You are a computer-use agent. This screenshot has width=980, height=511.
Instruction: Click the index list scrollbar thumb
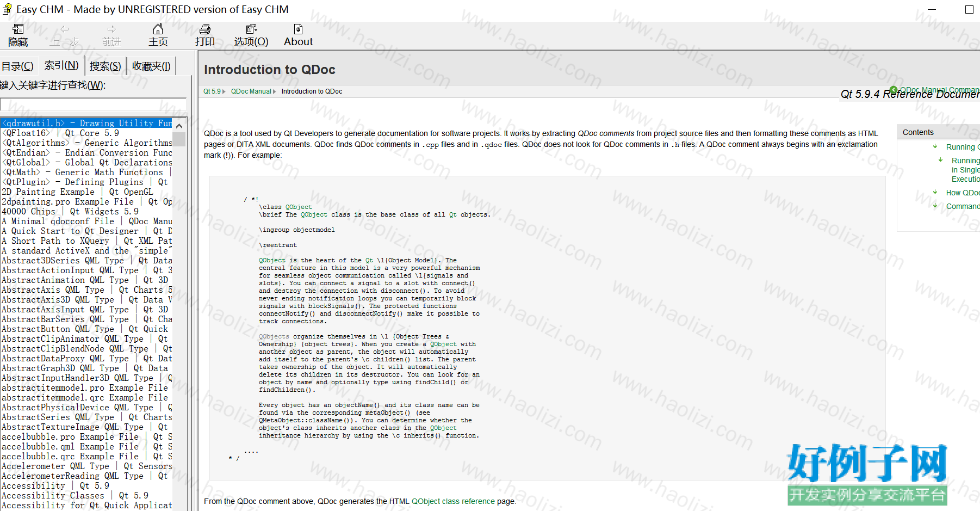coord(179,139)
